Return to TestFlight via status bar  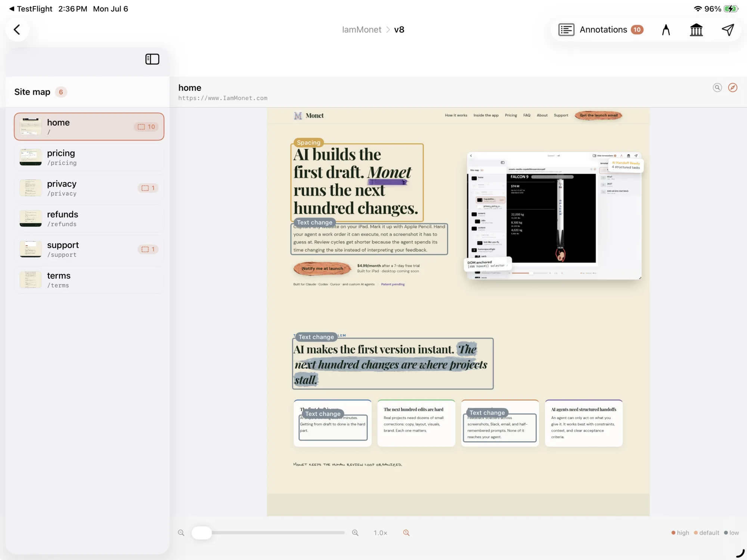(x=31, y=9)
